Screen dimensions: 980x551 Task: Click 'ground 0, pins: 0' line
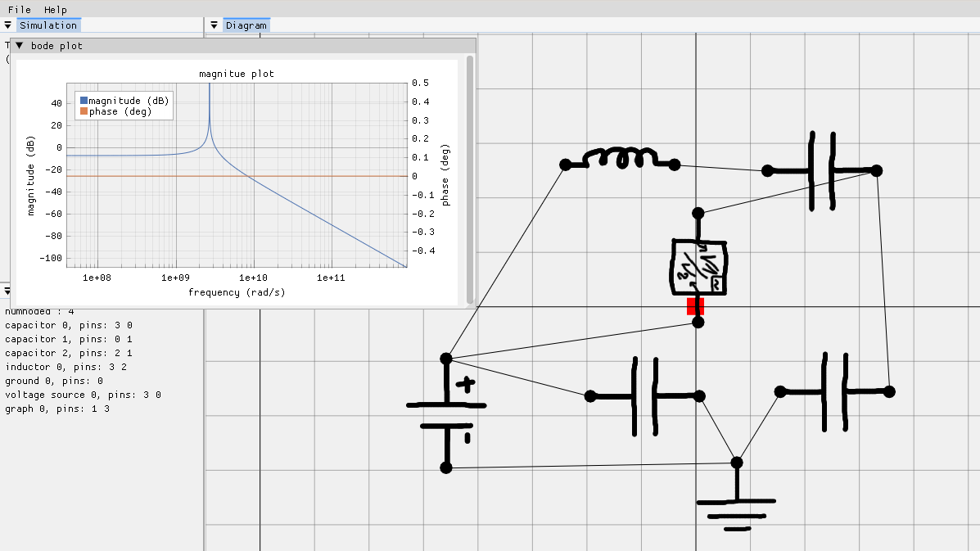point(54,381)
